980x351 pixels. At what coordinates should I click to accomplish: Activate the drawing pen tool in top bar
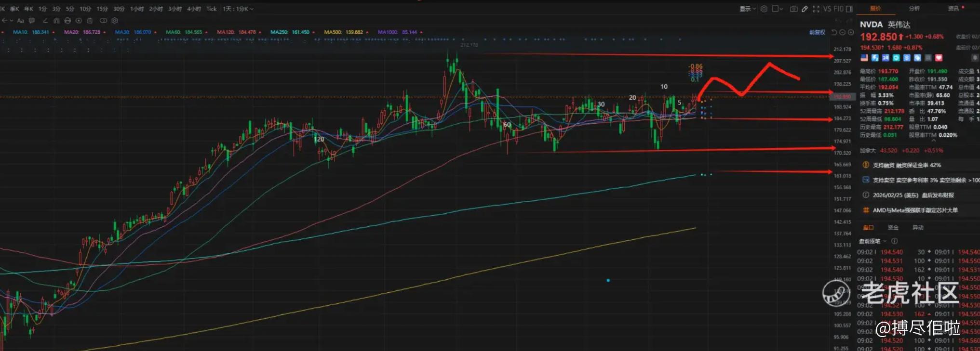coord(805,9)
